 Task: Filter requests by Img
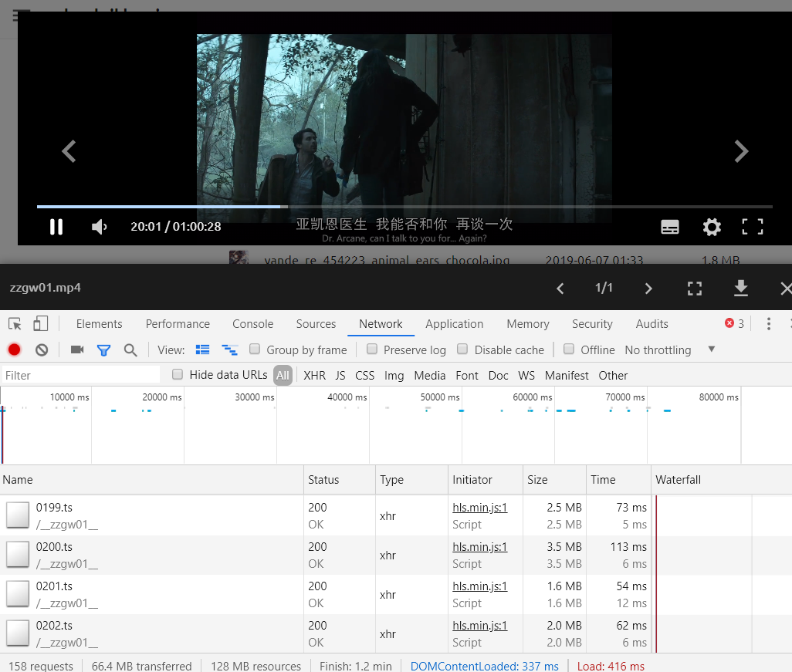tap(394, 375)
